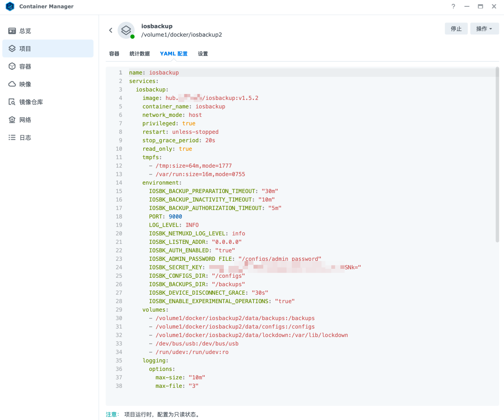Click the 'max-size: "10m"' line
Image resolution: width=504 pixels, height=420 pixels.
pyautogui.click(x=180, y=377)
